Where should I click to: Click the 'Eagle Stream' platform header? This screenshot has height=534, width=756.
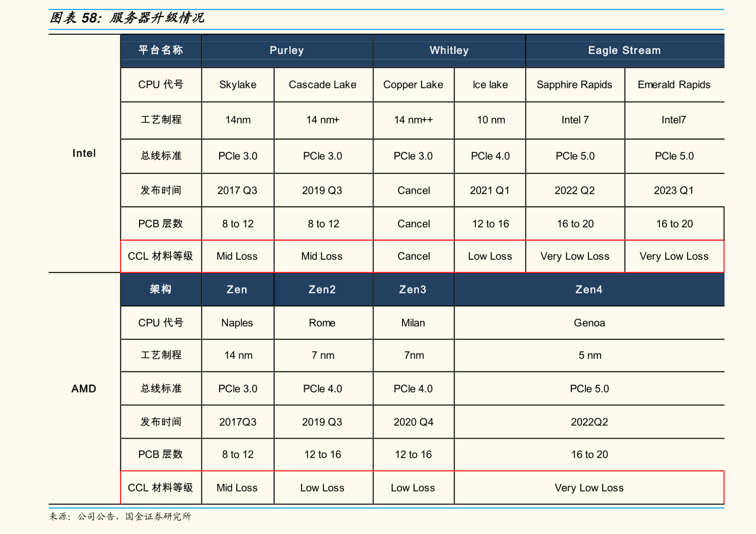(x=625, y=50)
